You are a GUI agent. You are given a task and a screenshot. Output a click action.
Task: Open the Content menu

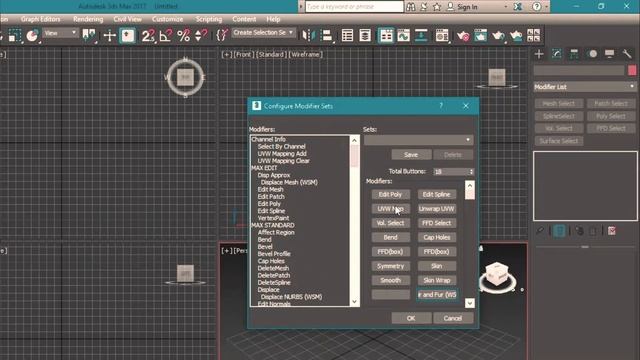244,19
